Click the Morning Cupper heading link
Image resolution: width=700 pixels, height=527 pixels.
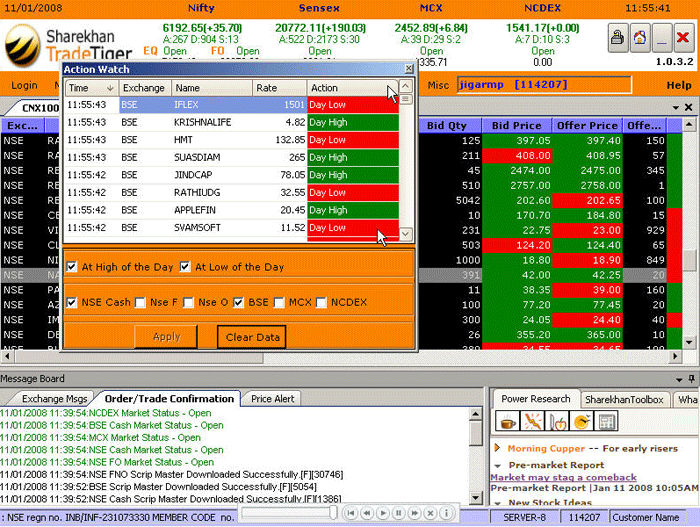point(546,448)
